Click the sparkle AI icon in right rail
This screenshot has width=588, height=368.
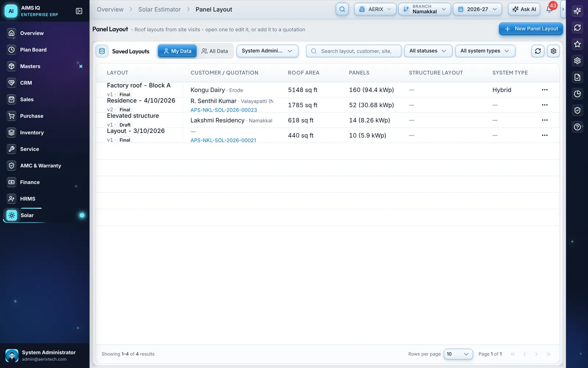pyautogui.click(x=577, y=11)
